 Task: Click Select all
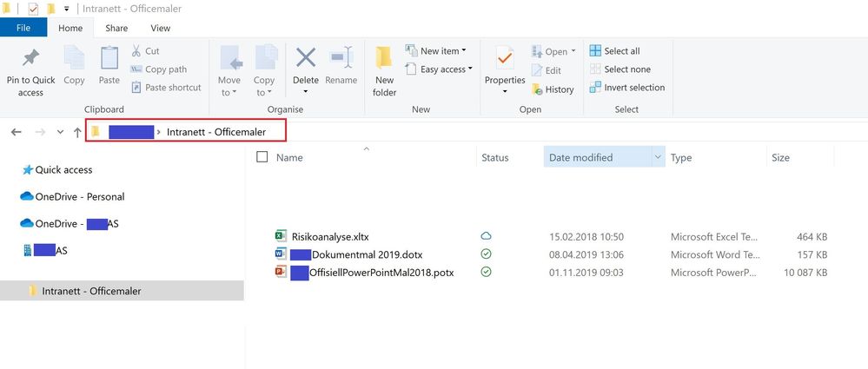pyautogui.click(x=614, y=51)
